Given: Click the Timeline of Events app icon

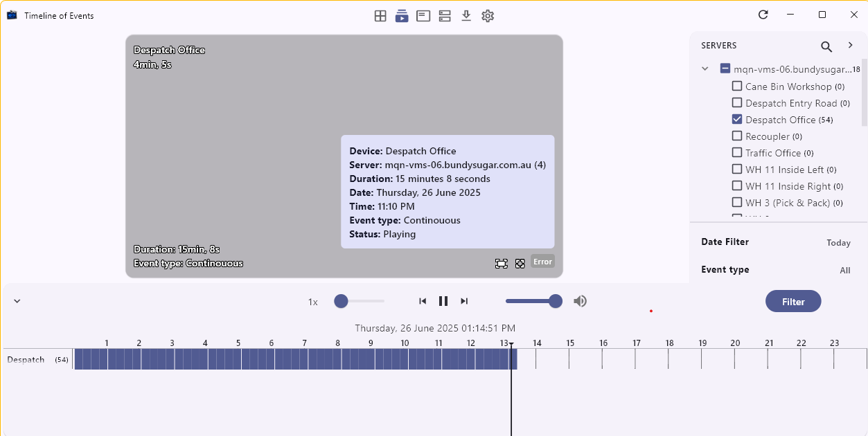Looking at the screenshot, I should [12, 15].
